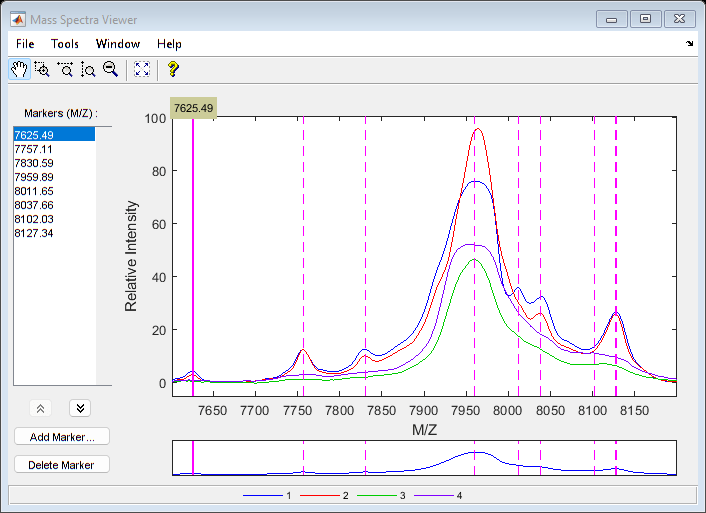Expand the Help menu
This screenshot has width=706, height=513.
click(x=169, y=44)
